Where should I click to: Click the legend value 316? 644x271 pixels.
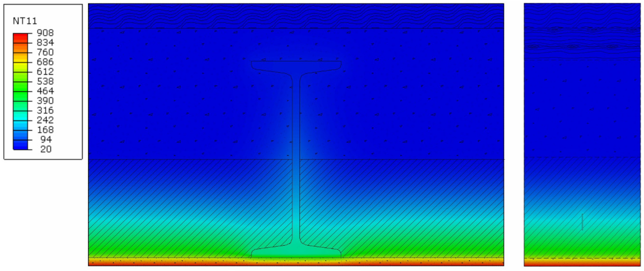click(45, 110)
